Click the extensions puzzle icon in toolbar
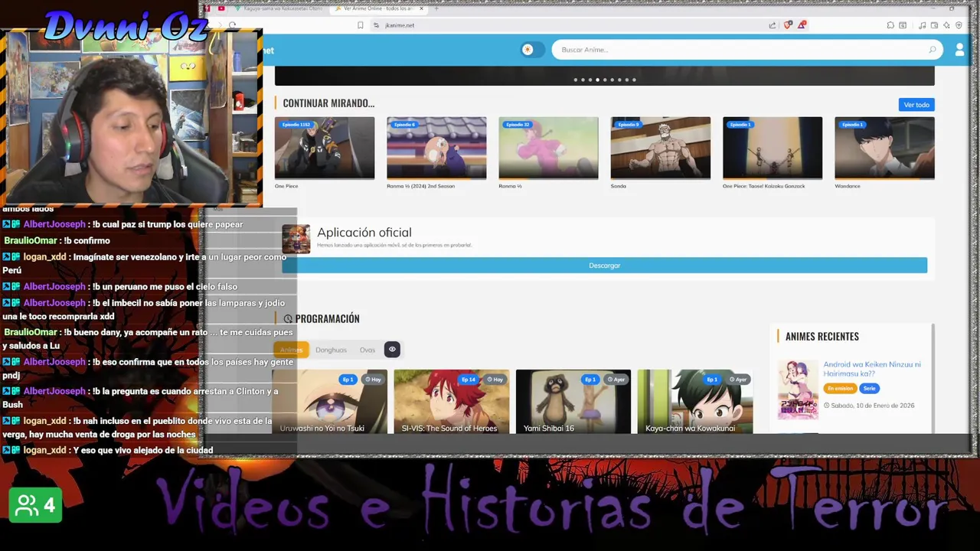This screenshot has width=980, height=551. click(890, 25)
